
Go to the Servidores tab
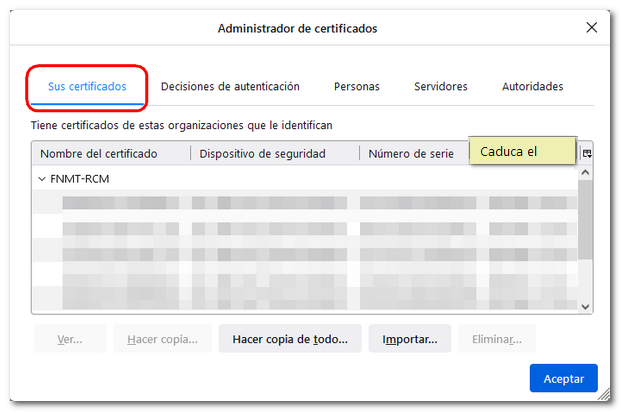(x=441, y=87)
